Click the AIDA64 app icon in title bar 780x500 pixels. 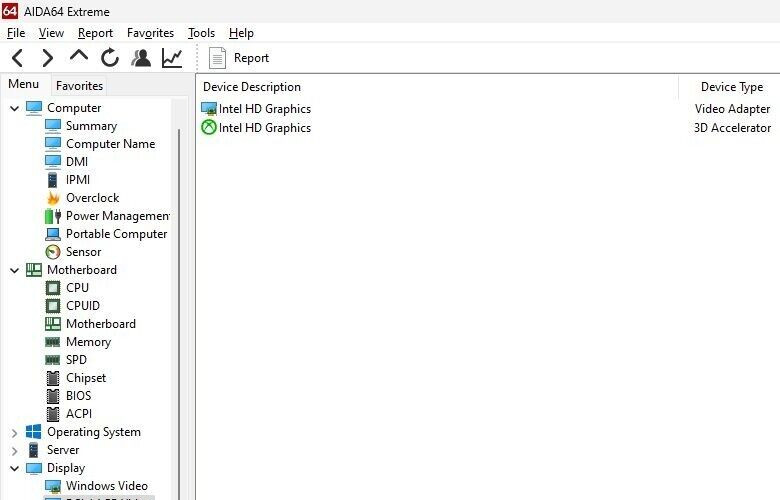pyautogui.click(x=10, y=10)
